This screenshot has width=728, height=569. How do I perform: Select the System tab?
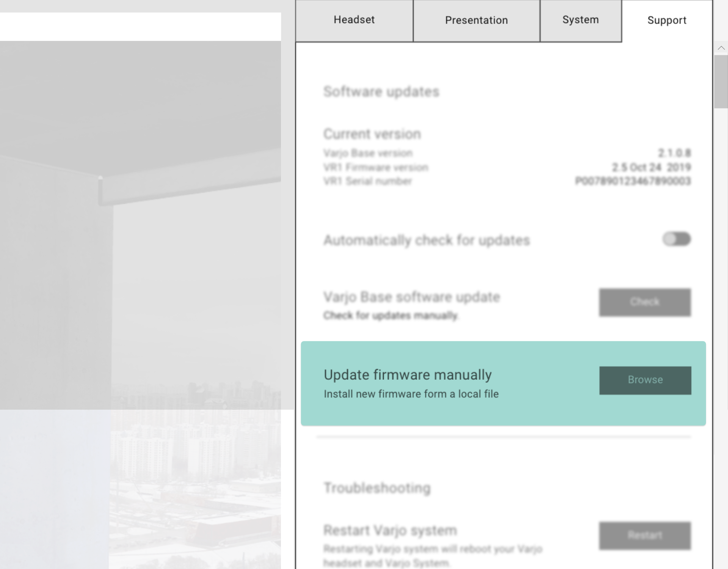[581, 20]
